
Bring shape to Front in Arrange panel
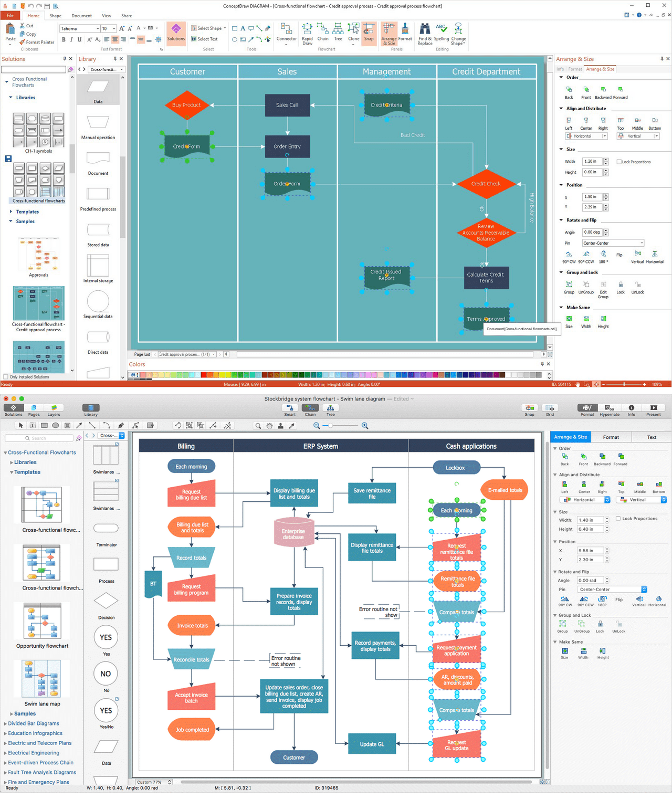pos(586,93)
